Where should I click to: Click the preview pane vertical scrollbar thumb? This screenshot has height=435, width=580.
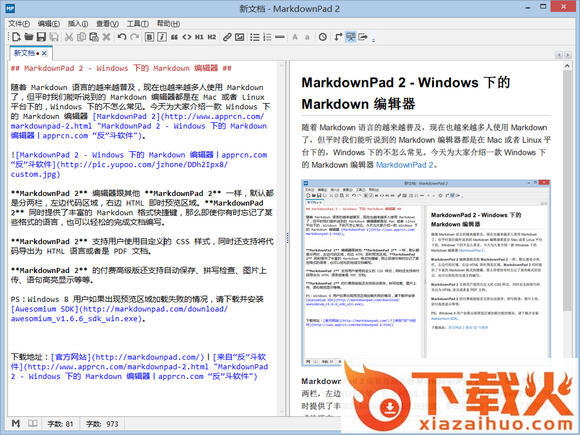click(x=567, y=190)
